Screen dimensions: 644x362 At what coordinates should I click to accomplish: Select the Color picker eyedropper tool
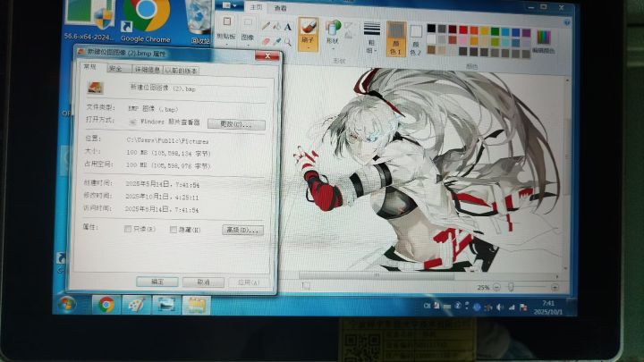click(x=276, y=41)
